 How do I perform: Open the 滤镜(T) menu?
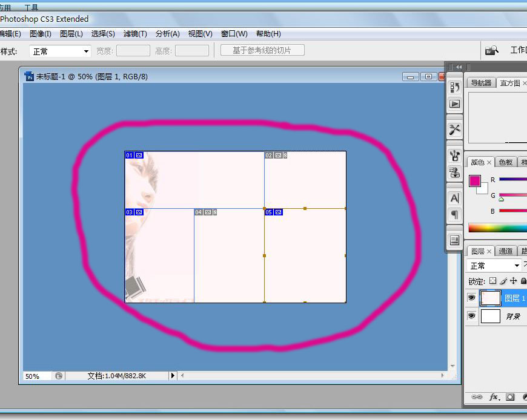(135, 33)
